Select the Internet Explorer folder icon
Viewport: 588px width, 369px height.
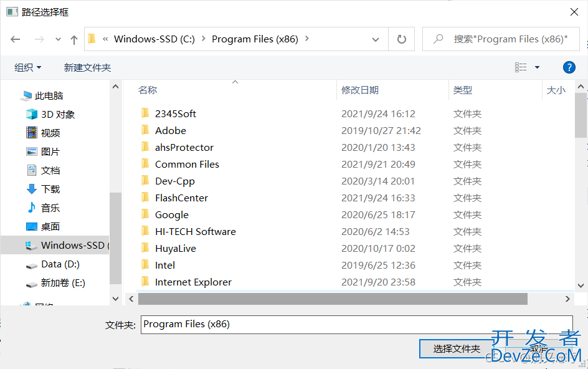pos(145,282)
